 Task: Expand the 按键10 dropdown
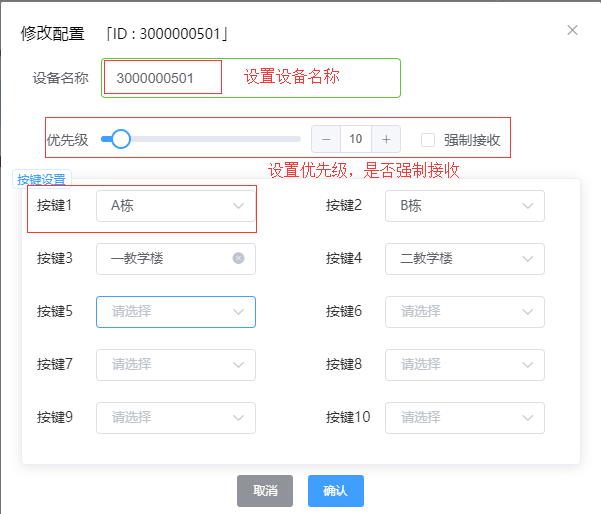[x=464, y=417]
